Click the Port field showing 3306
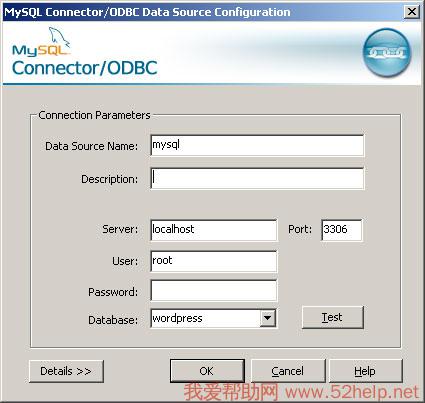The height and width of the screenshot is (403, 425). [342, 230]
